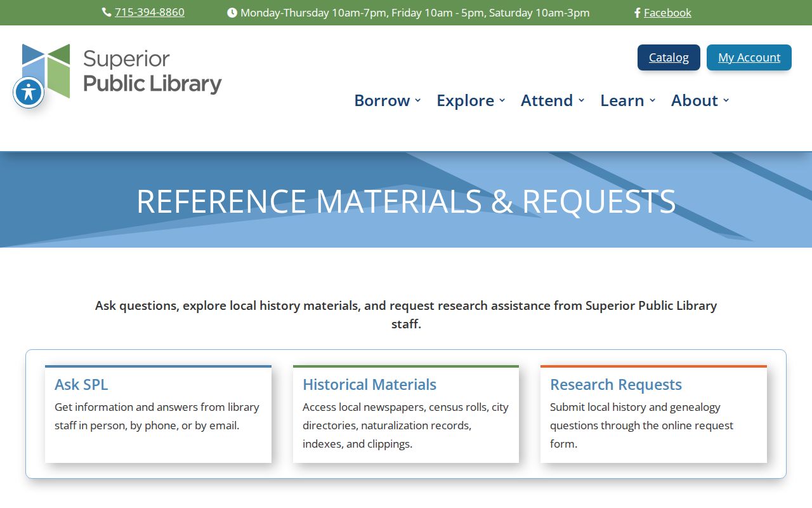Open the Catalog button
The image size is (812, 508).
[669, 57]
